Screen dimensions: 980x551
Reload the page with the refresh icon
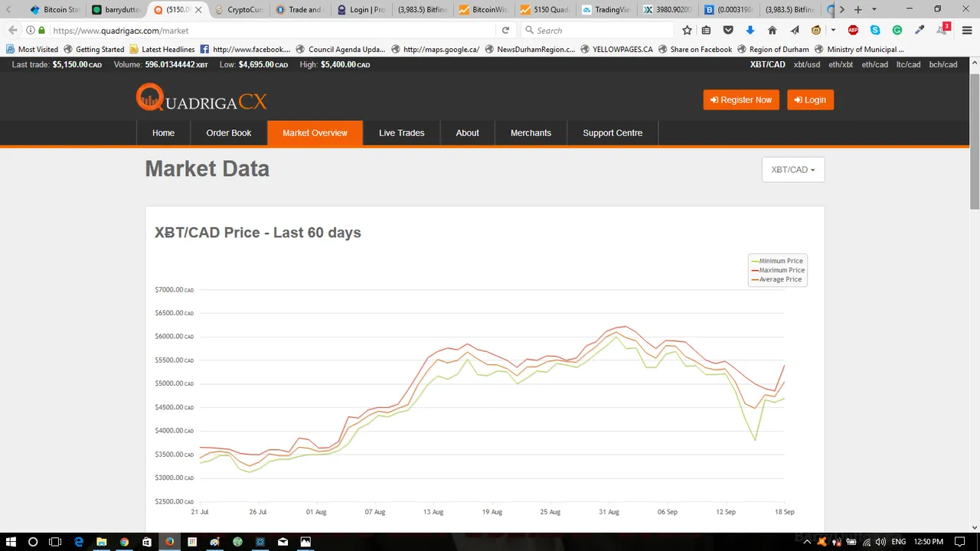point(505,31)
